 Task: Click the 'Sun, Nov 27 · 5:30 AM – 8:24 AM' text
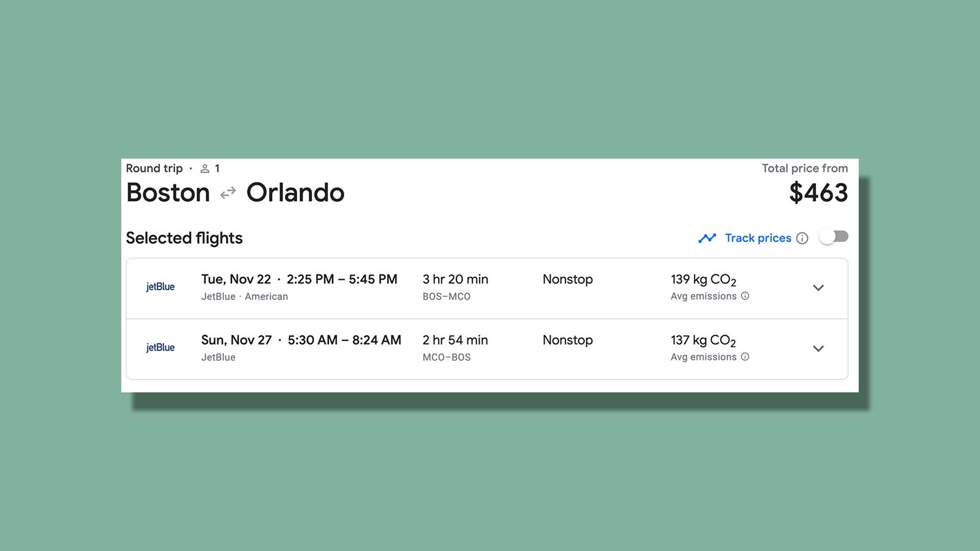click(301, 340)
